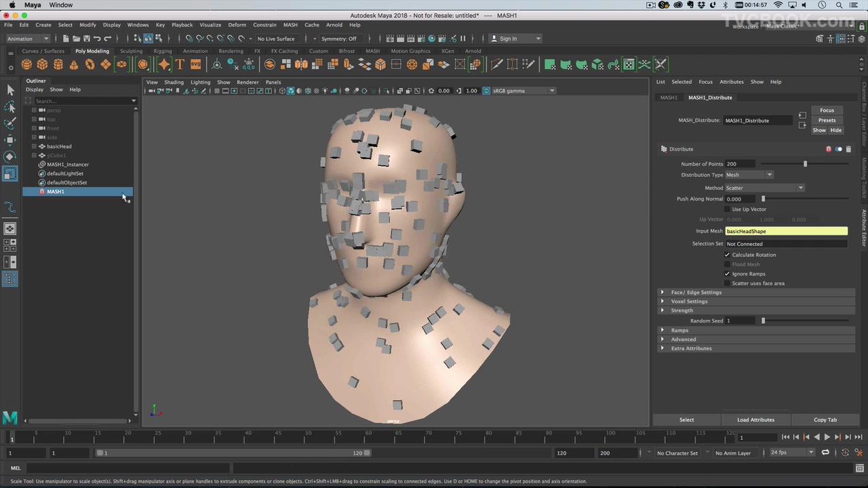Open the Method Scatter dropdown
Image resolution: width=868 pixels, height=488 pixels.
[x=764, y=188]
